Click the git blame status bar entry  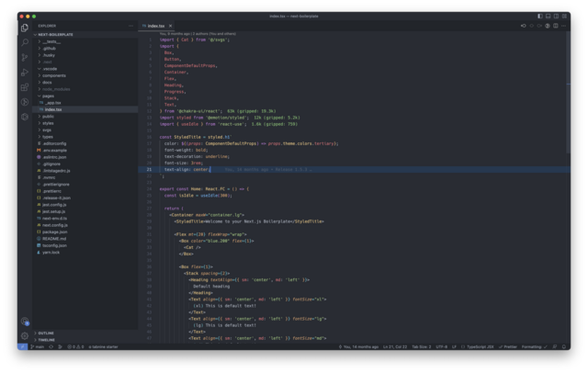(359, 346)
